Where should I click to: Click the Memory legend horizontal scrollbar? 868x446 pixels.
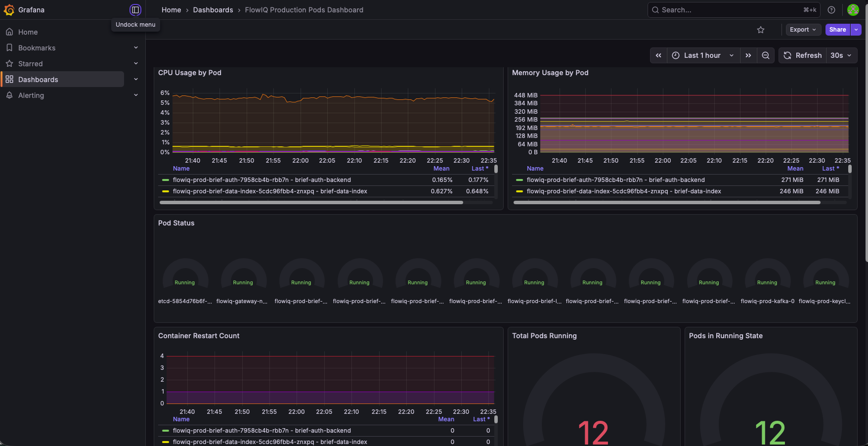coord(667,202)
